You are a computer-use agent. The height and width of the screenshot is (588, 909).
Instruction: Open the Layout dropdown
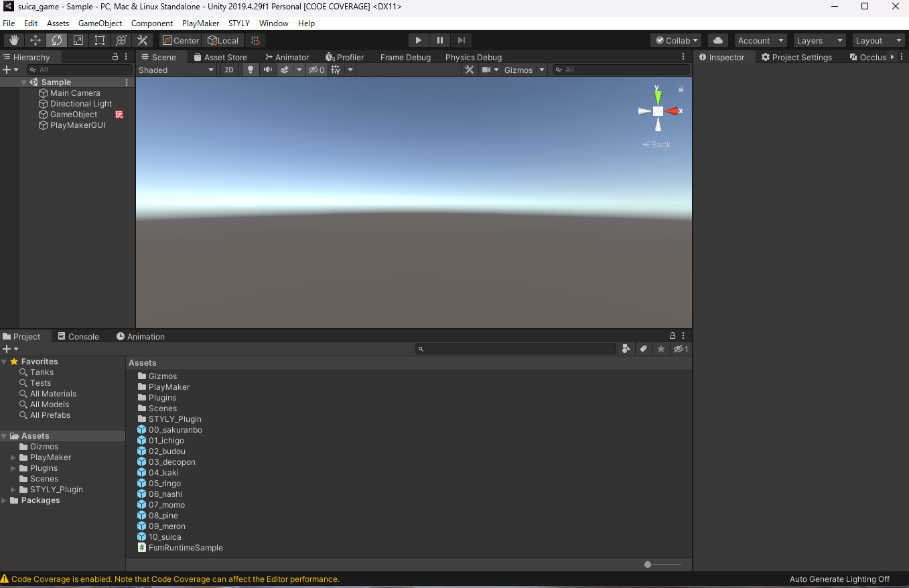(879, 40)
